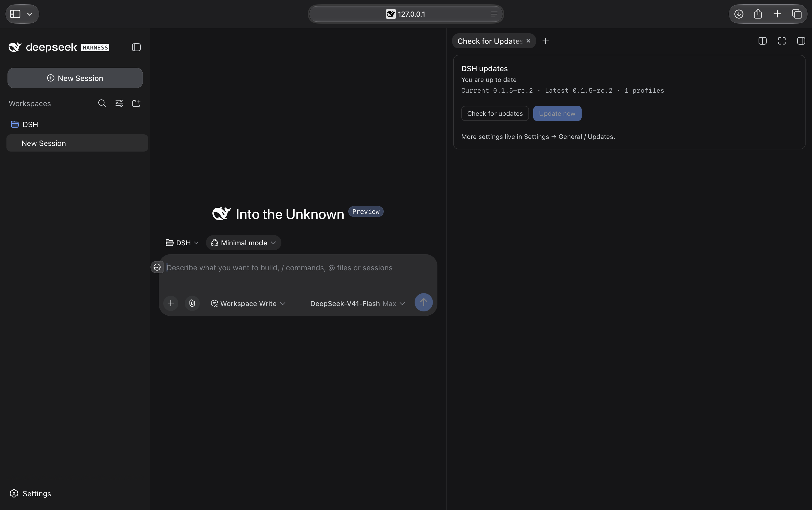Add a new workspace folder icon
This screenshot has height=510, width=812.
point(136,103)
